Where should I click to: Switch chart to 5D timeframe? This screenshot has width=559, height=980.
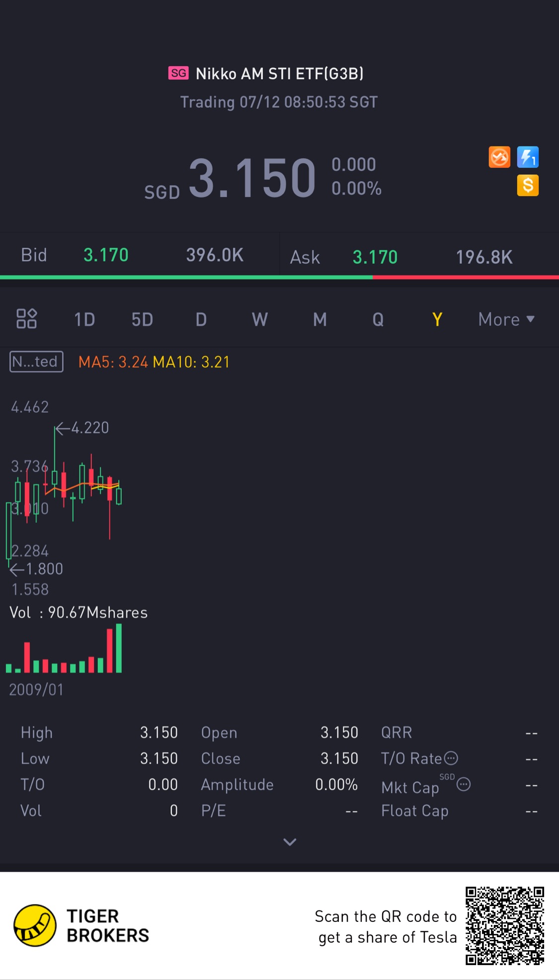click(142, 319)
